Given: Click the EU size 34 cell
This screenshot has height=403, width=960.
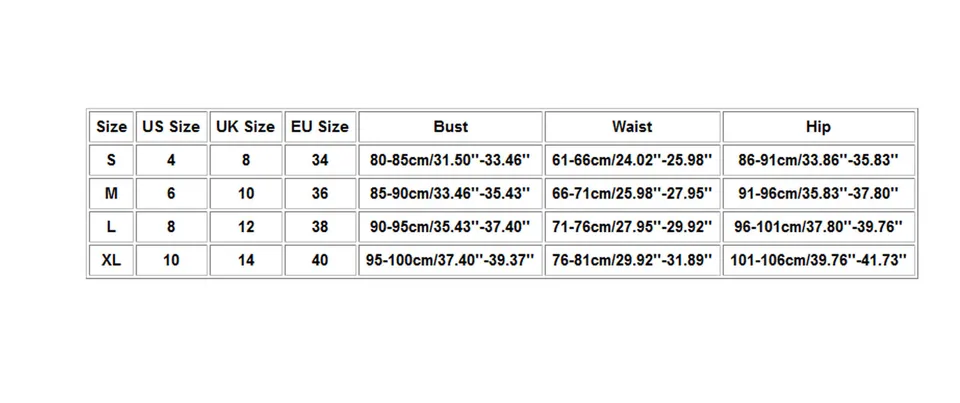Looking at the screenshot, I should [320, 160].
